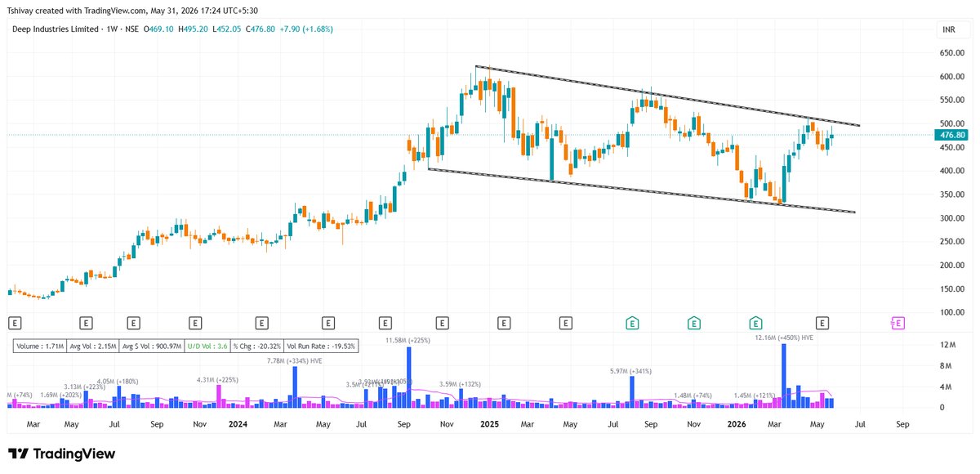
Task: Click the gray earnings marker near May 2025
Action: (565, 323)
